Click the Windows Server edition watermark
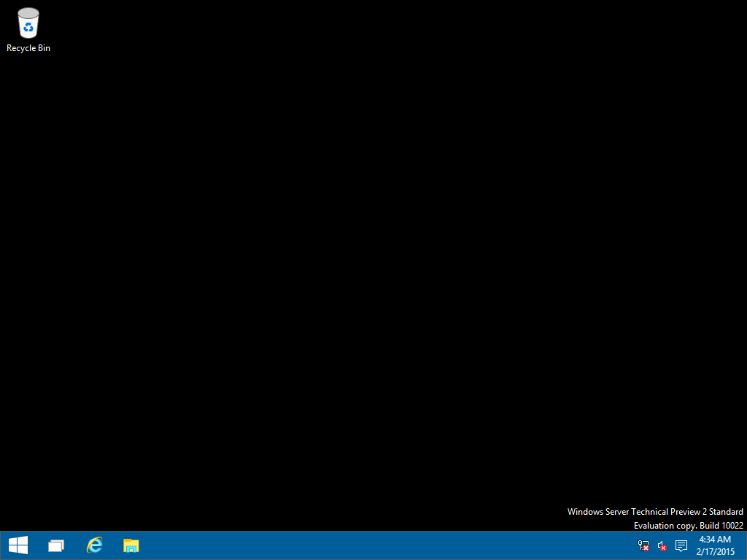 pyautogui.click(x=655, y=511)
